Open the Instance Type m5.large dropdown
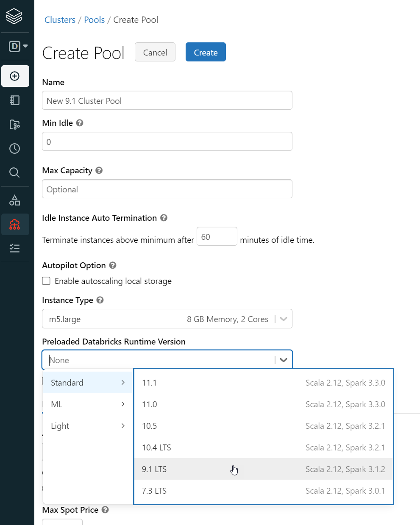The height and width of the screenshot is (525, 420). tap(167, 319)
